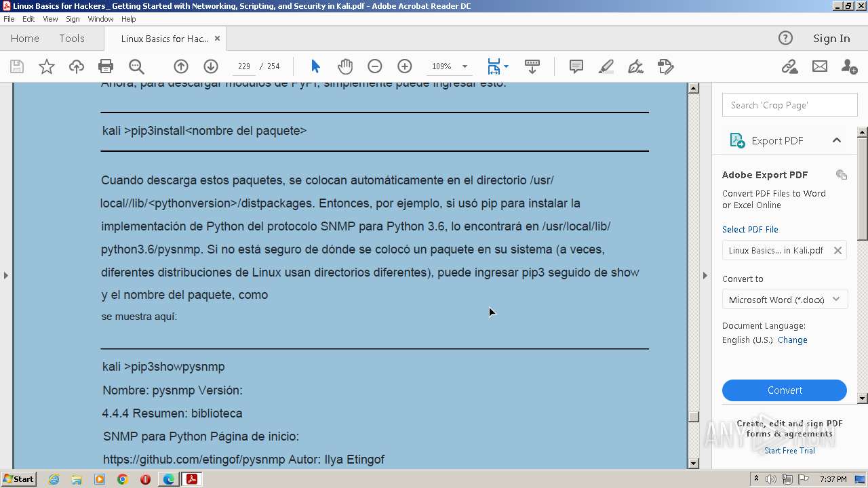
Task: Open Microsoft Edge from taskbar
Action: 168,479
